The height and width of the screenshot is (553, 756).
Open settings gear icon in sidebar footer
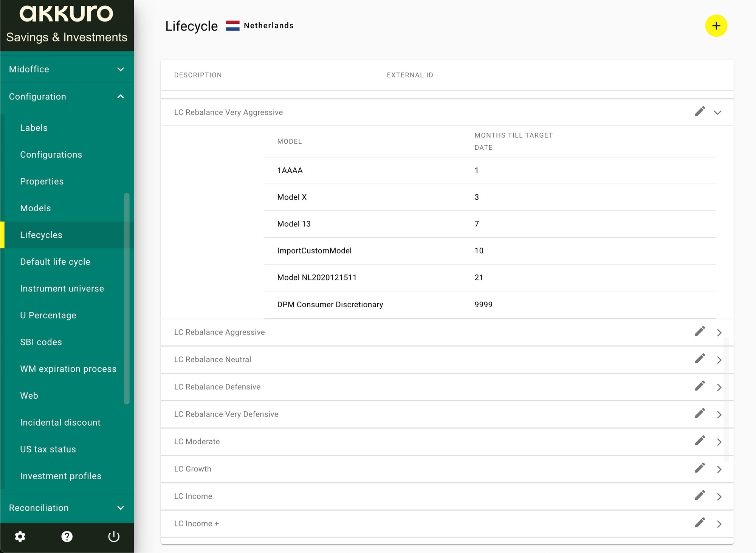click(x=20, y=536)
